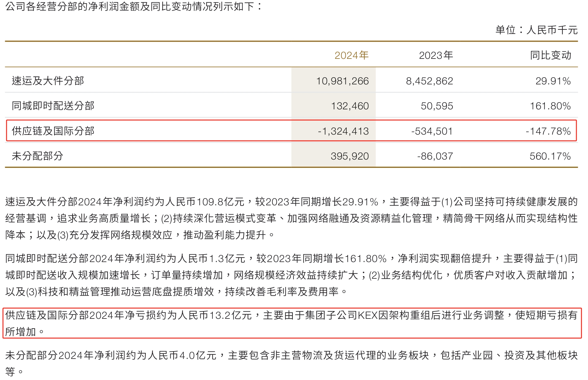This screenshot has height=380, width=588.
Task: Click the 单位：人民币千元 unit label
Action: 537,30
